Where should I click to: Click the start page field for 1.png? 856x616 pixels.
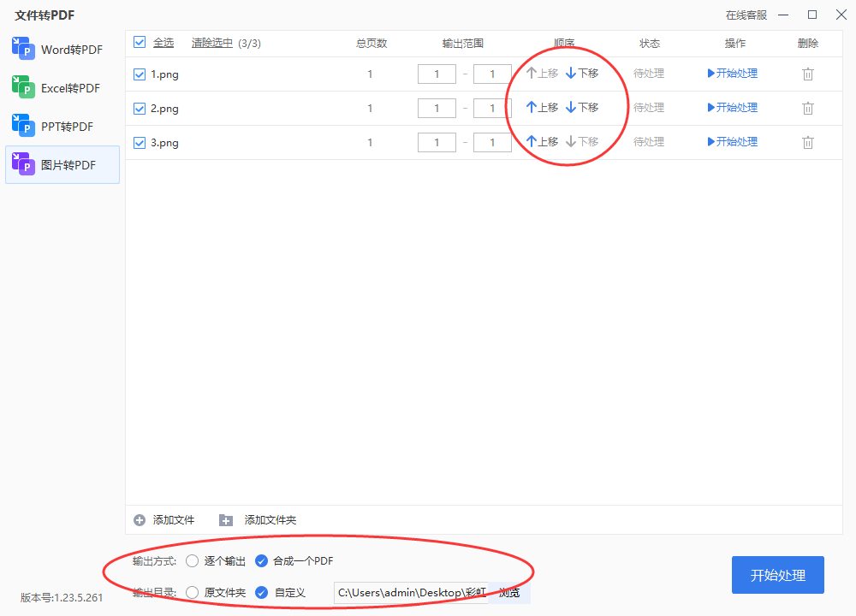click(x=437, y=74)
